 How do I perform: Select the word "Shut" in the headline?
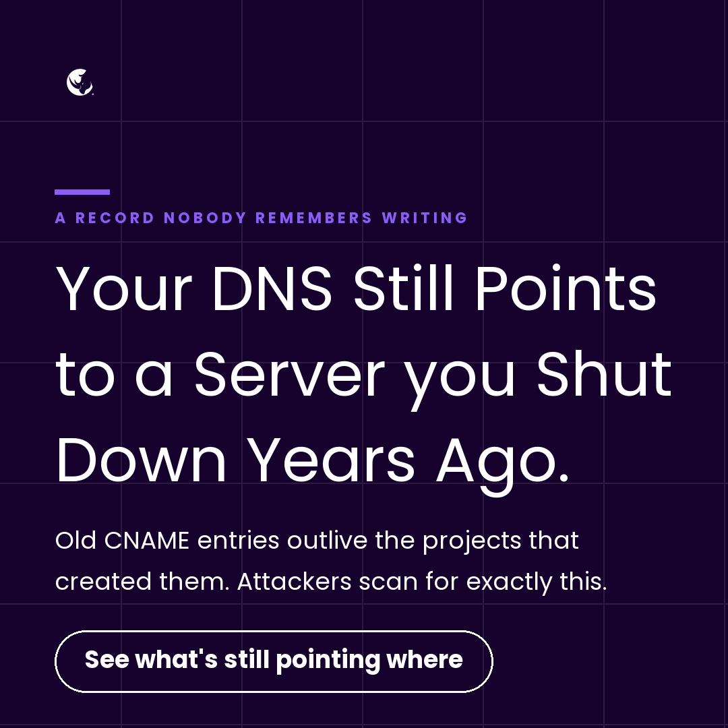coord(604,374)
